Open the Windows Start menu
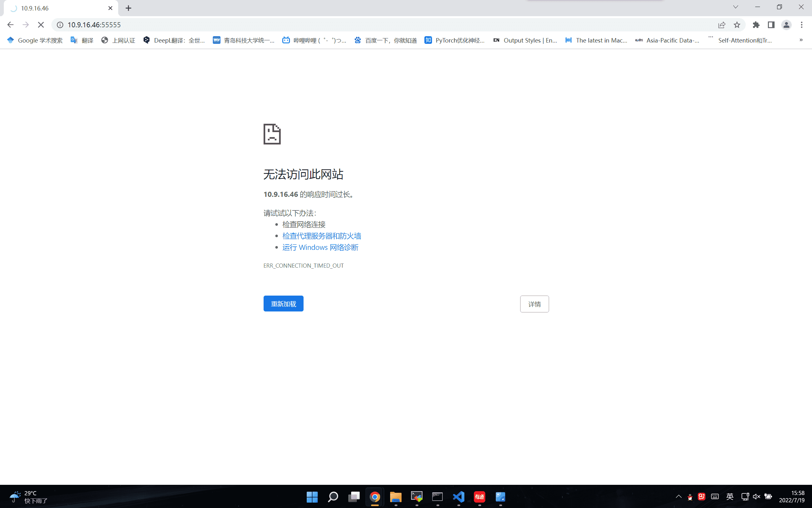812x508 pixels. [x=312, y=497]
